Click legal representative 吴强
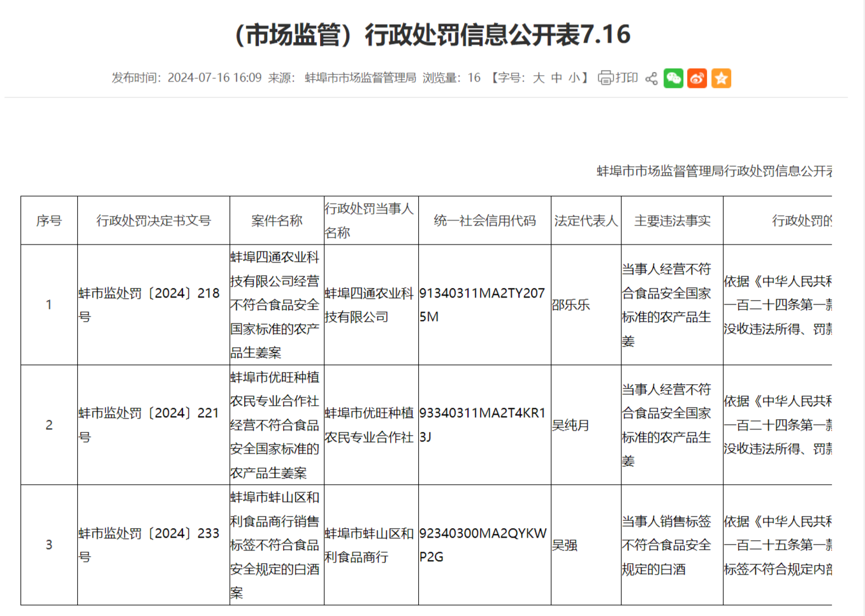This screenshot has height=616, width=865. [x=565, y=545]
